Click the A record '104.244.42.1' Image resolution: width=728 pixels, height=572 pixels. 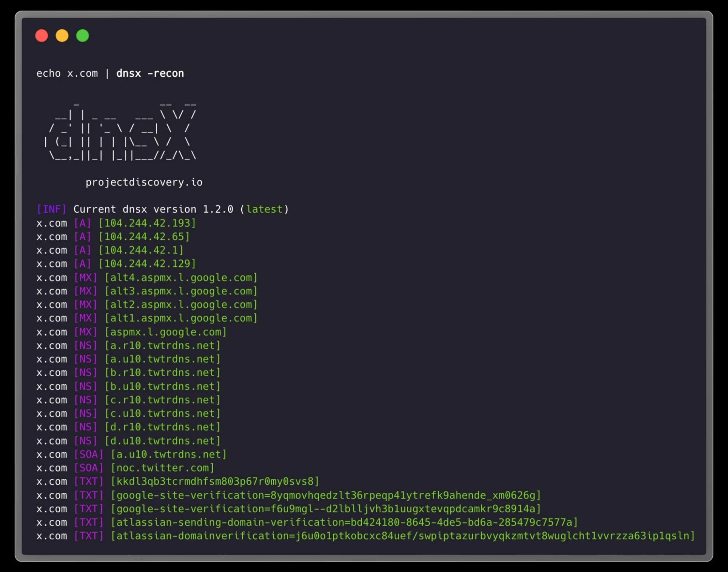(x=141, y=250)
